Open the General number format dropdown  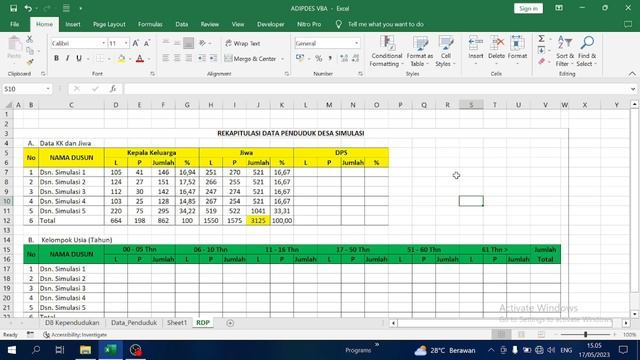coord(356,43)
